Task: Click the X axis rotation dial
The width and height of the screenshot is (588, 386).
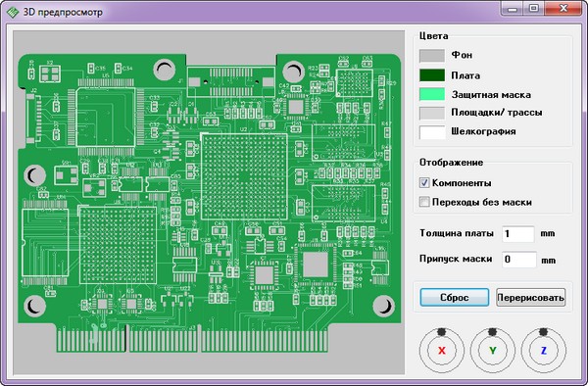Action: click(442, 351)
